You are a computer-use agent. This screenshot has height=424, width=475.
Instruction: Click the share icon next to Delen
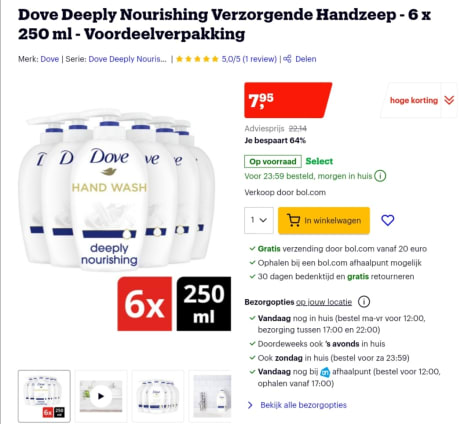(287, 59)
